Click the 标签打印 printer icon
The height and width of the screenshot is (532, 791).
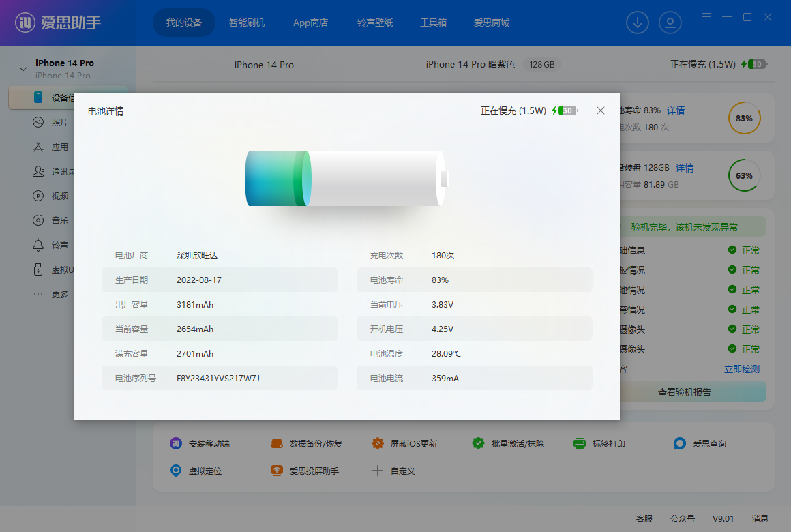coord(580,443)
